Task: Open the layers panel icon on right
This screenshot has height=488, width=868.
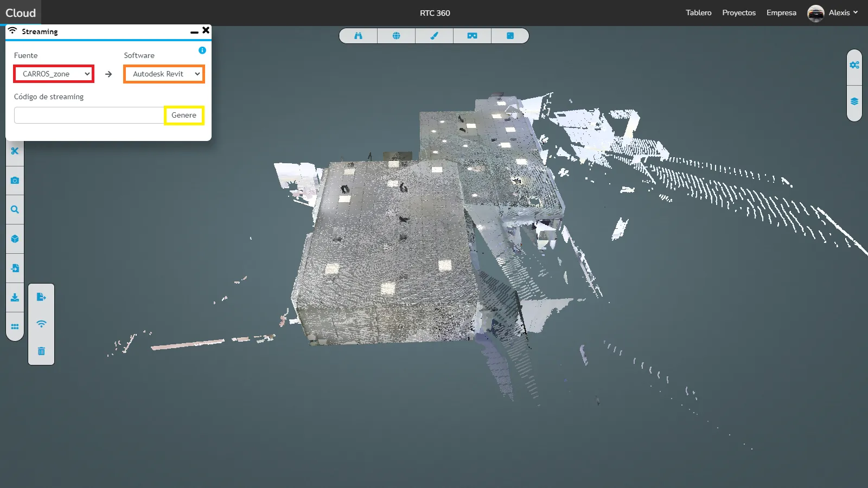Action: 854,101
